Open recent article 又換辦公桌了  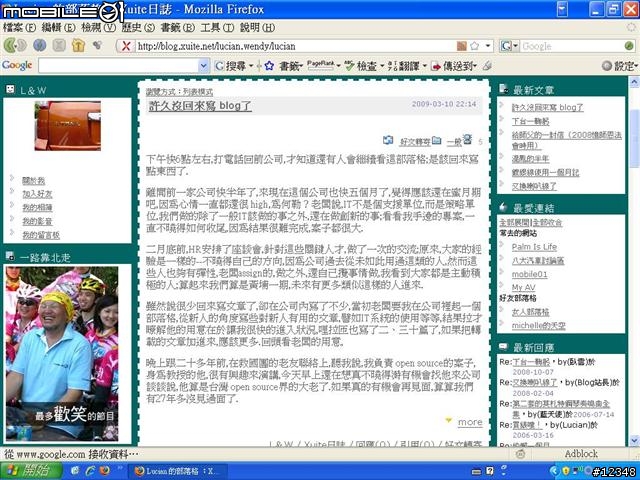[534, 186]
